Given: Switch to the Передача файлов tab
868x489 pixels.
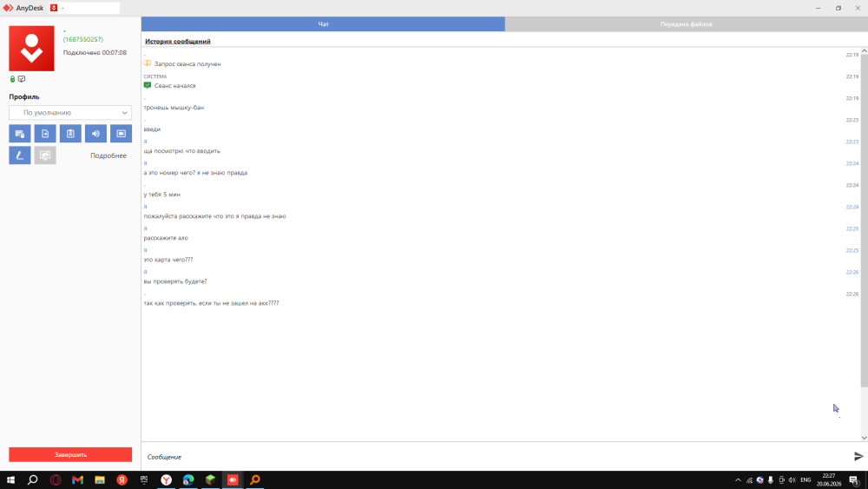Looking at the screenshot, I should coord(686,23).
